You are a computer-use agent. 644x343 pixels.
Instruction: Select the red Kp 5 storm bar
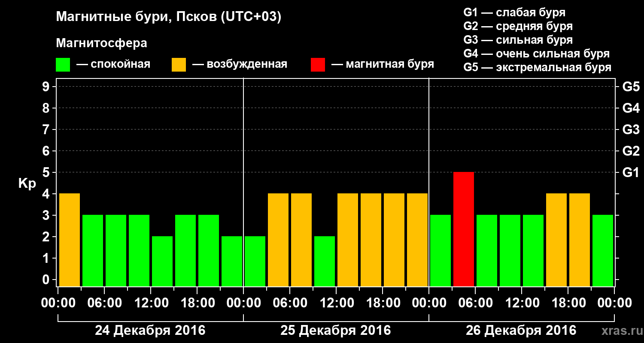pos(464,229)
